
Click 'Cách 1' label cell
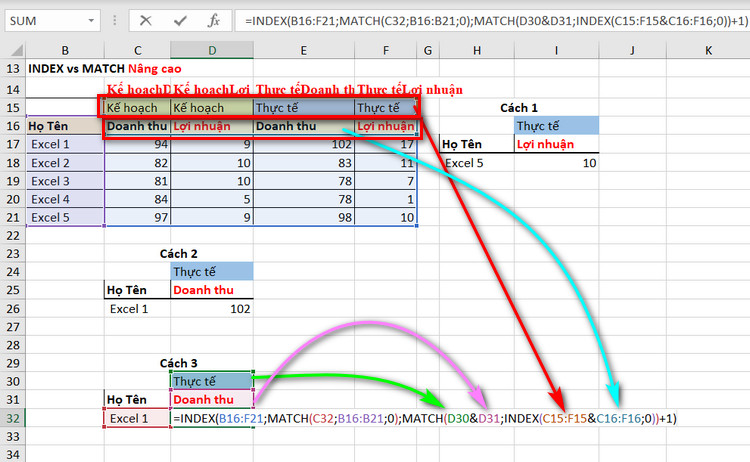pyautogui.click(x=519, y=108)
